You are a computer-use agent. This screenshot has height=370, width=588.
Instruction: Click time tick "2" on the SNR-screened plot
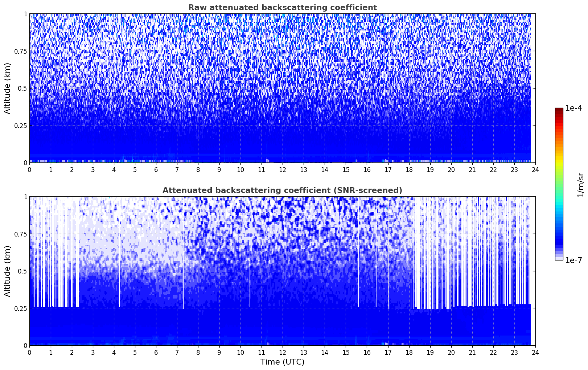click(x=72, y=352)
